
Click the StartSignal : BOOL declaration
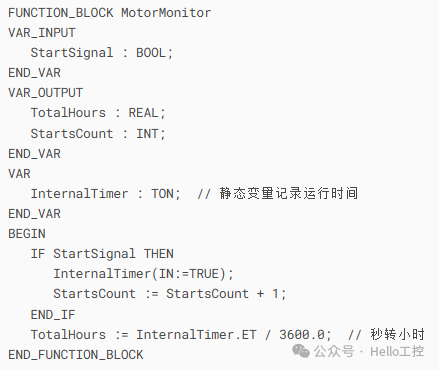(102, 53)
